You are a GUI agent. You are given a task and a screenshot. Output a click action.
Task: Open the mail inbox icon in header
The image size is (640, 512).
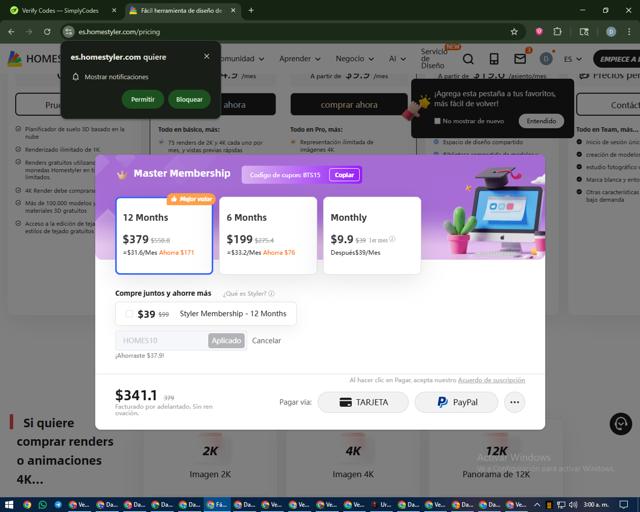tap(520, 59)
